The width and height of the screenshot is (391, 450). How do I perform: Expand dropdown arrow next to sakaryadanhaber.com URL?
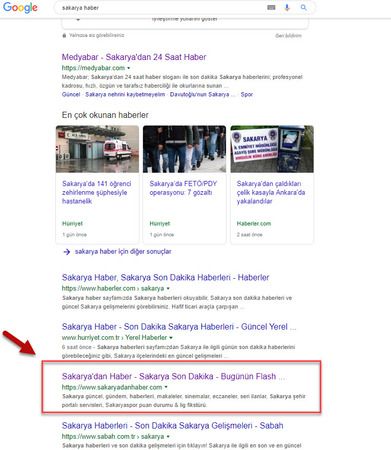coord(166,387)
